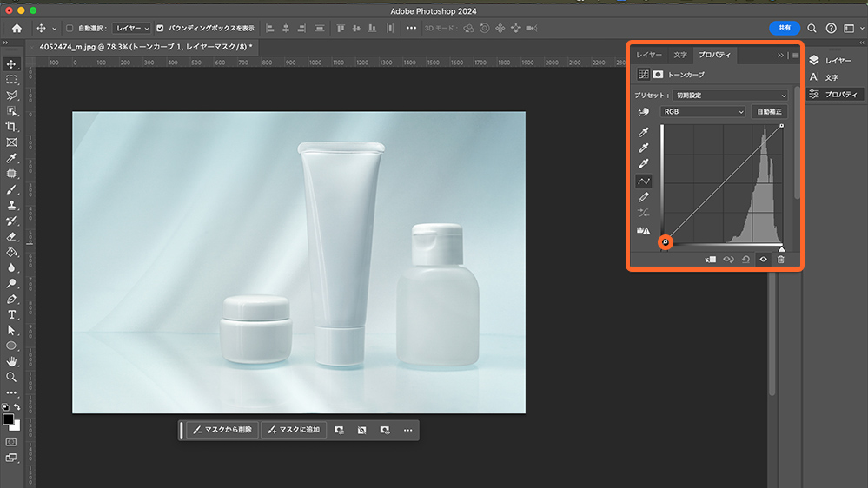
Task: Select the Hand tool
Action: coord(11,361)
